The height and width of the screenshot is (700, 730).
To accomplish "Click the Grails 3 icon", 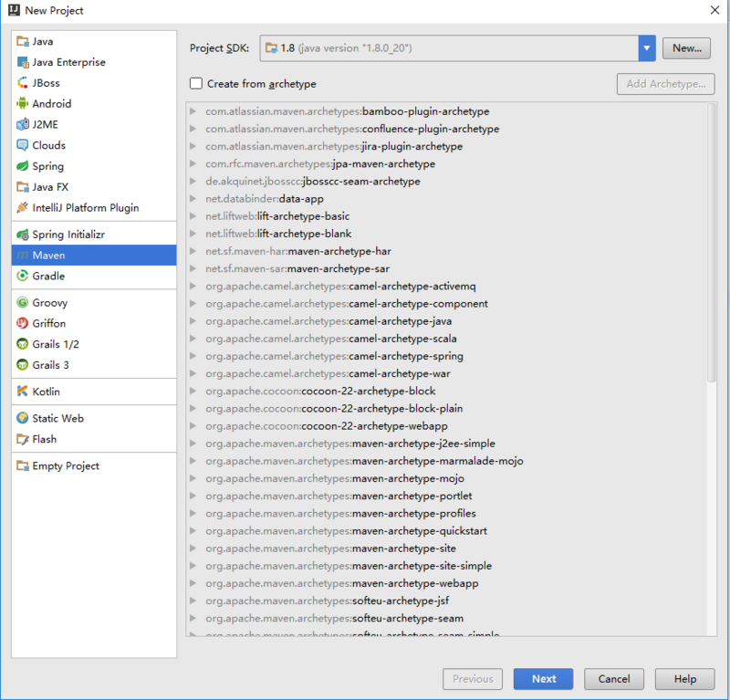I will tap(22, 365).
